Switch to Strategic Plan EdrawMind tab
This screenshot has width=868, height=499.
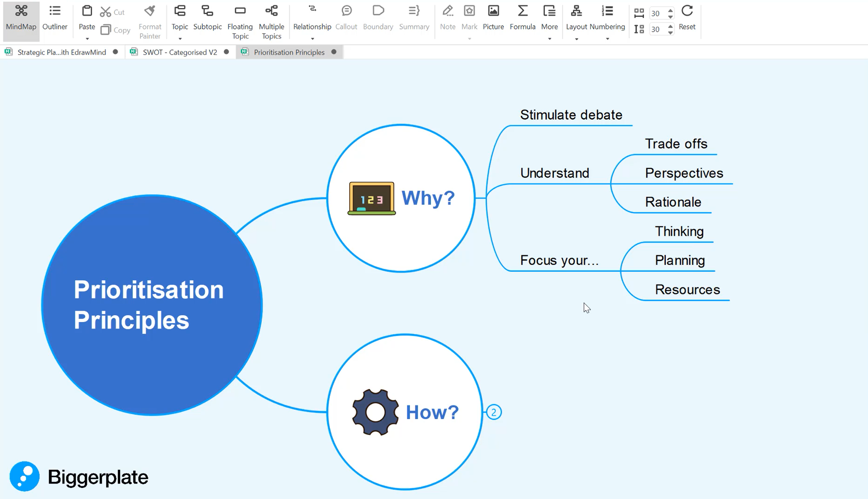pyautogui.click(x=61, y=52)
